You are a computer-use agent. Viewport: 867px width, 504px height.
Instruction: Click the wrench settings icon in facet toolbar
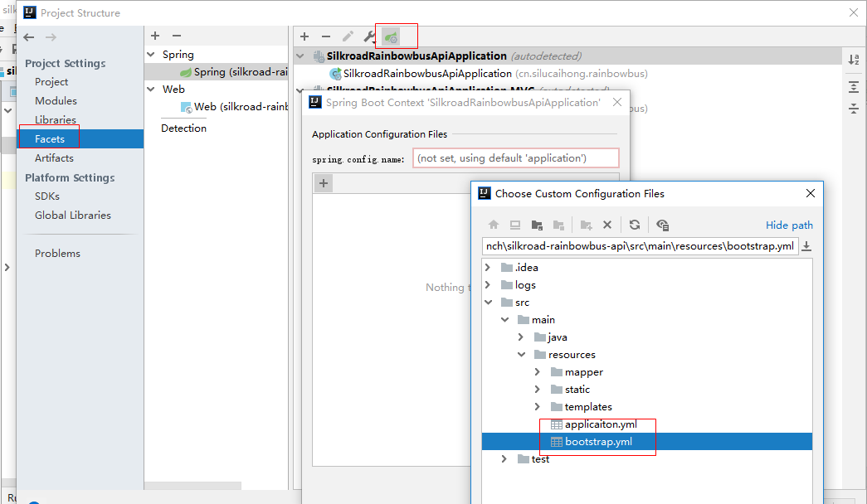(x=368, y=36)
